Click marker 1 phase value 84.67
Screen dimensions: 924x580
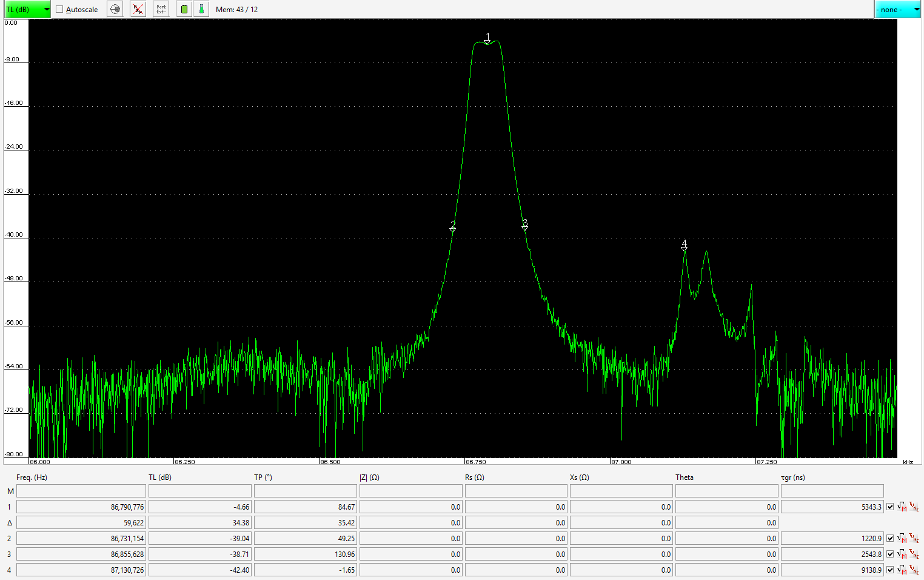306,507
